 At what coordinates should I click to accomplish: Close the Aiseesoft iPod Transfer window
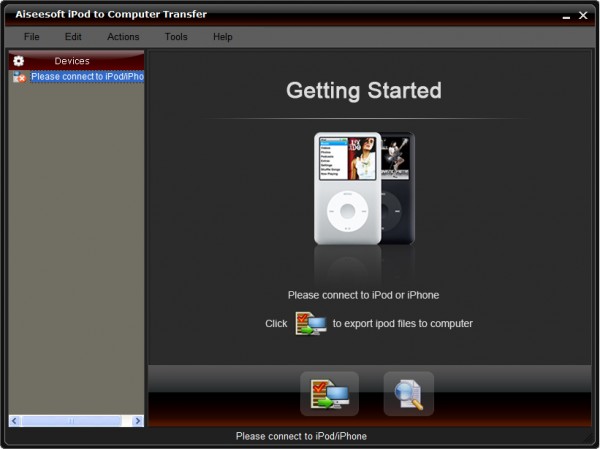[583, 15]
